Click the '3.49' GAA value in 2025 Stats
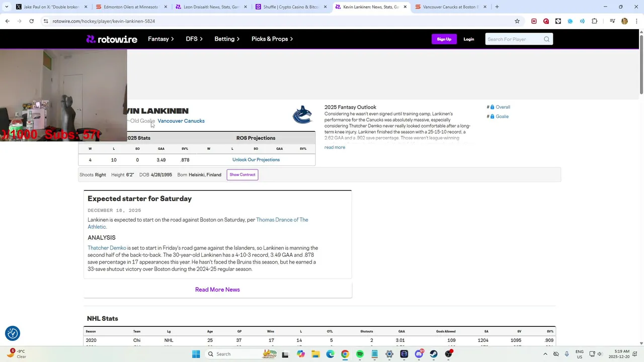644x362 pixels. tap(161, 160)
